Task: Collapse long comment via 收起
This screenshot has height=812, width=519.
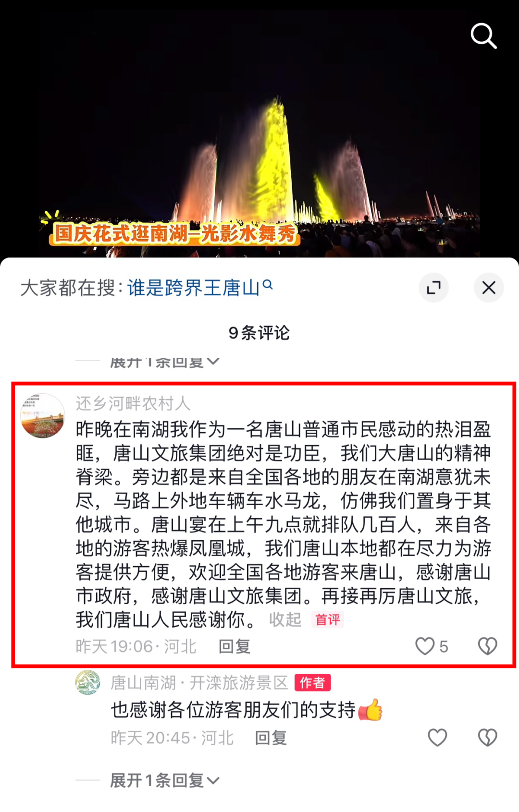Action: 285,619
